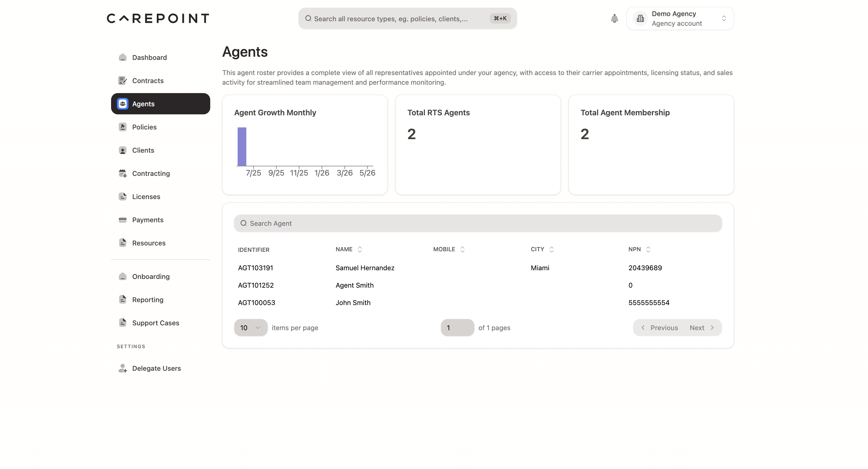Click the Contracts sidebar icon
The image size is (868, 469).
(x=123, y=81)
